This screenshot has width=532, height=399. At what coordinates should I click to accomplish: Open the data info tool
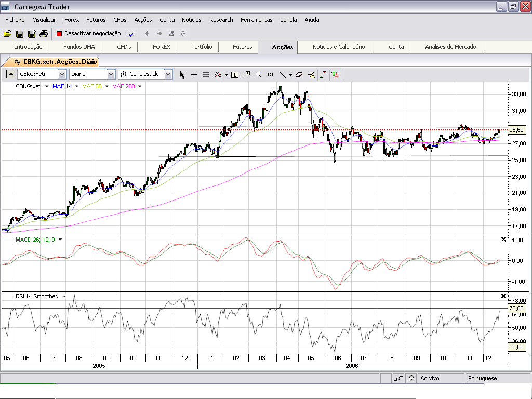235,74
